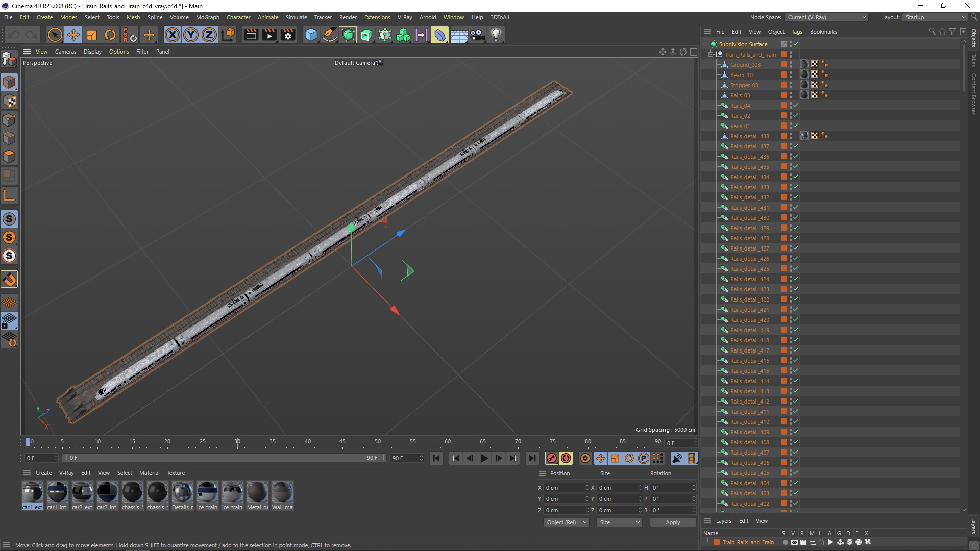Go to end of animation
The width and height of the screenshot is (980, 551).
pyautogui.click(x=532, y=458)
